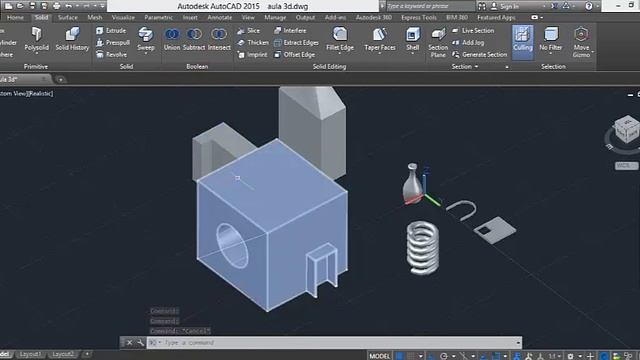
Task: Switch to the Mesh tab
Action: 95,18
